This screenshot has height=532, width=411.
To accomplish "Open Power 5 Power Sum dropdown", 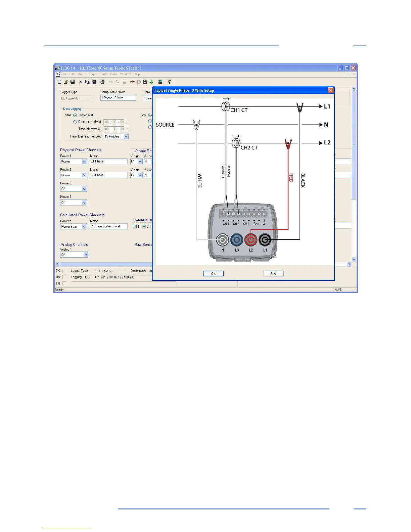I will 84,226.
